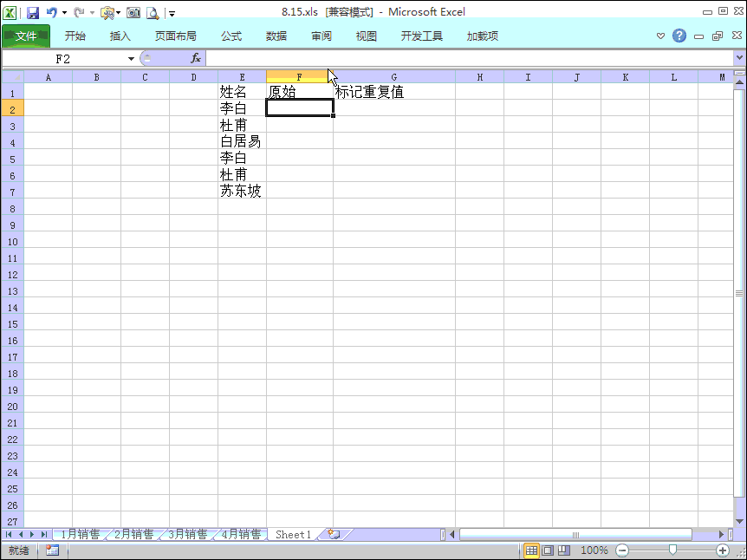Click the tools icon in Quick Access Toolbar

pyautogui.click(x=107, y=13)
